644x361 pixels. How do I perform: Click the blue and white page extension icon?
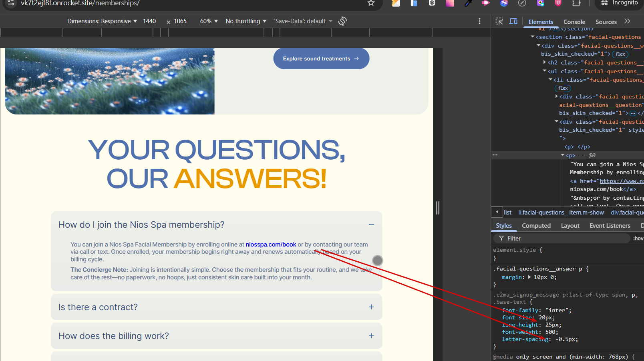[x=414, y=3]
